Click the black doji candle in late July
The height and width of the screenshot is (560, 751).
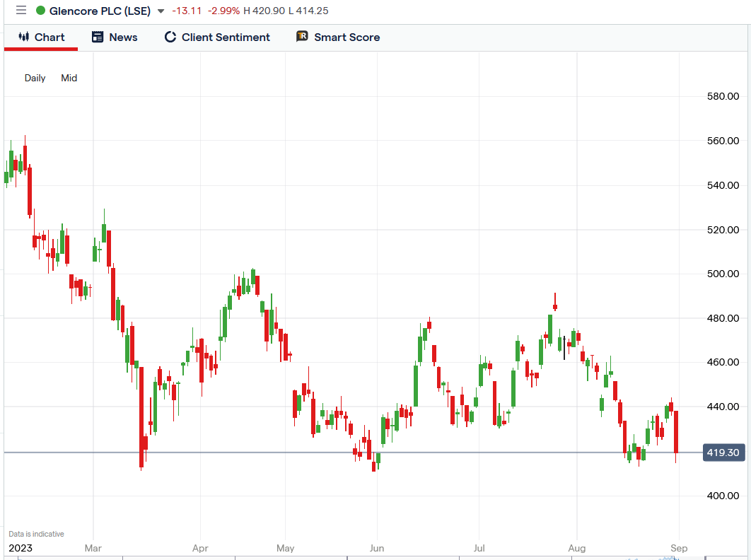[564, 348]
